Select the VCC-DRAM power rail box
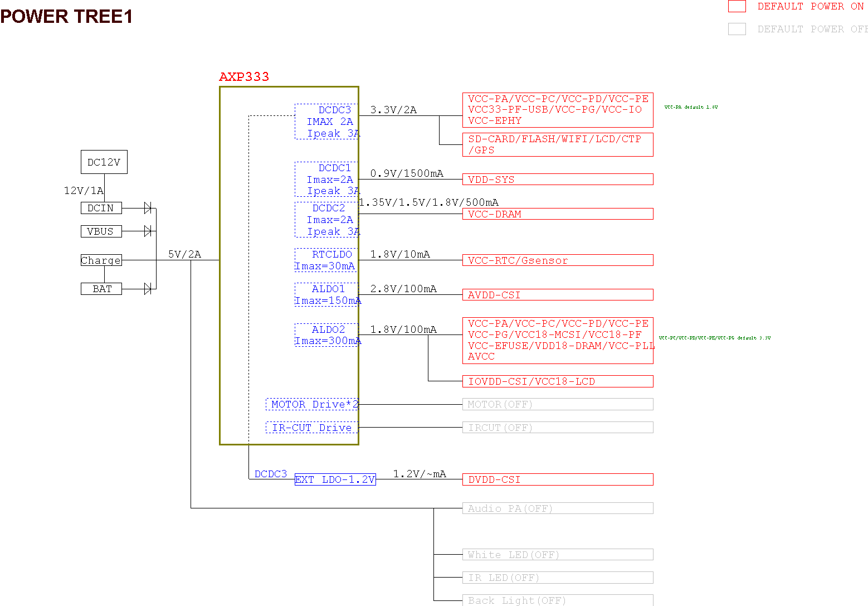The image size is (868, 606). click(557, 214)
